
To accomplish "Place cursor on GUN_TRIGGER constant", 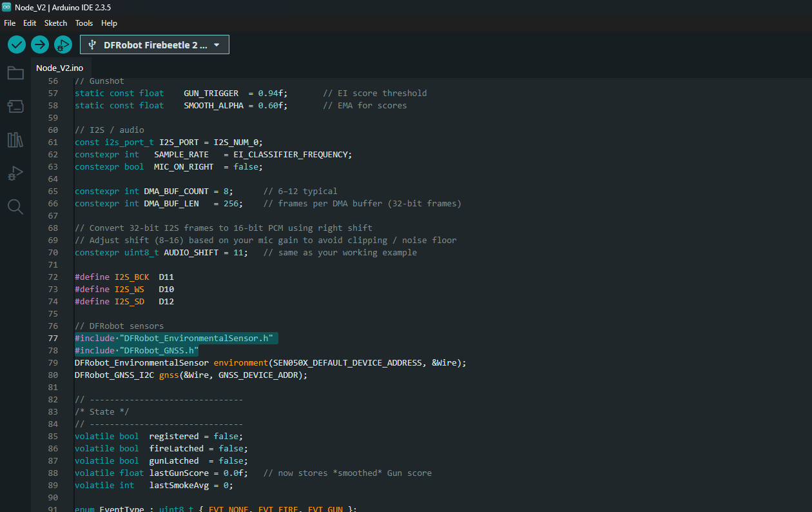I will [211, 94].
